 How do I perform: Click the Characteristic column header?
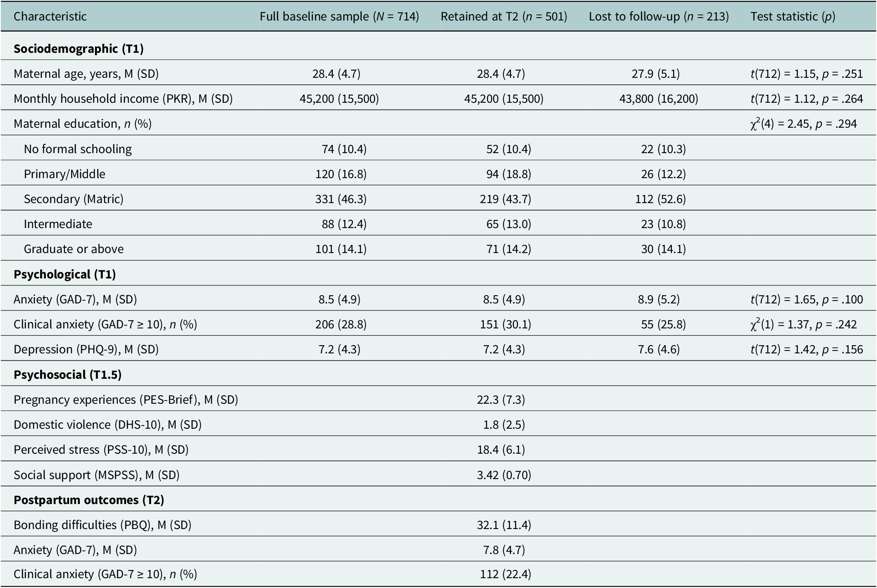coord(50,16)
